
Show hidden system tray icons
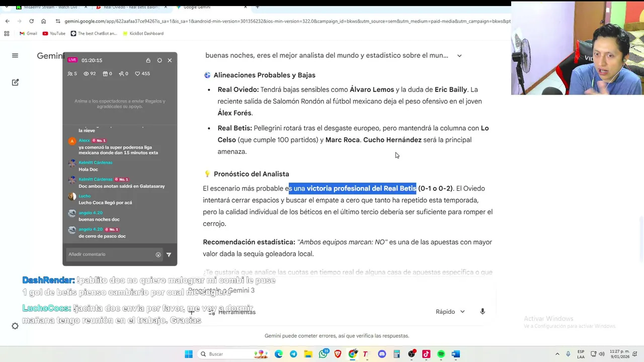pyautogui.click(x=557, y=354)
